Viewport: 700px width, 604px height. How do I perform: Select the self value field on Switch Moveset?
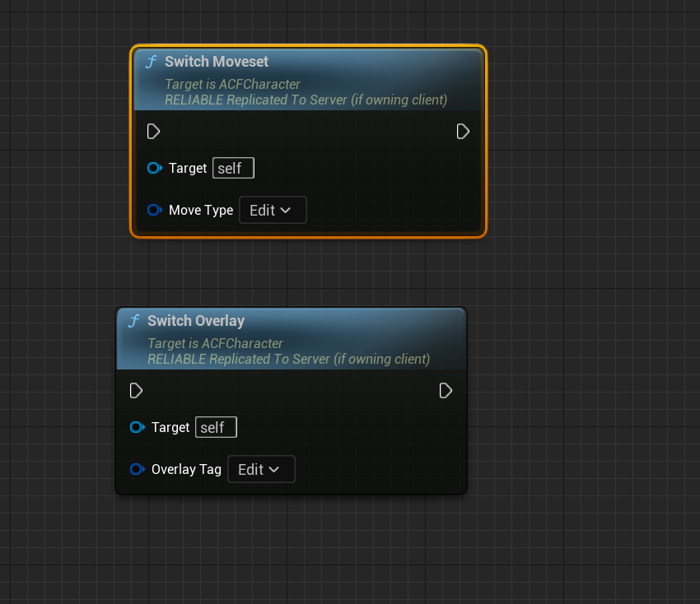[x=233, y=168]
